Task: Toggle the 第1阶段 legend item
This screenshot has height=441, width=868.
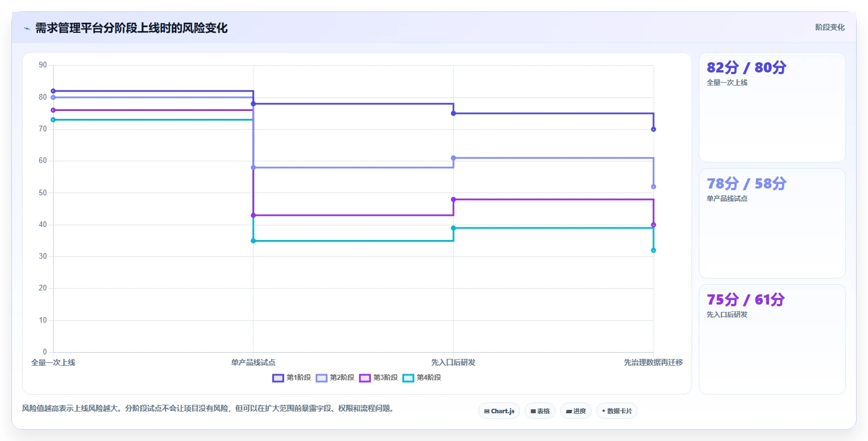Action: 291,378
